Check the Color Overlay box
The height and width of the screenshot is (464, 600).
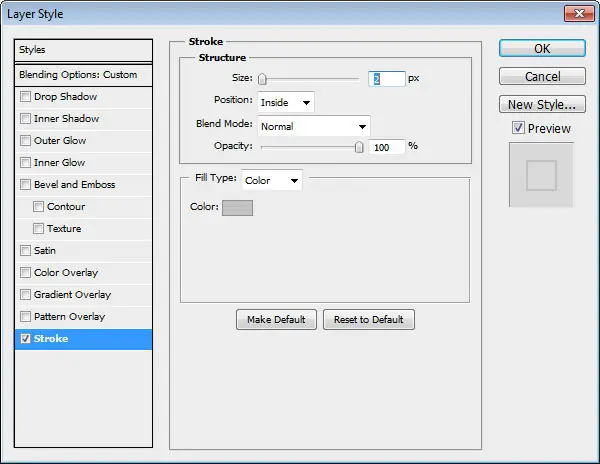click(x=25, y=272)
